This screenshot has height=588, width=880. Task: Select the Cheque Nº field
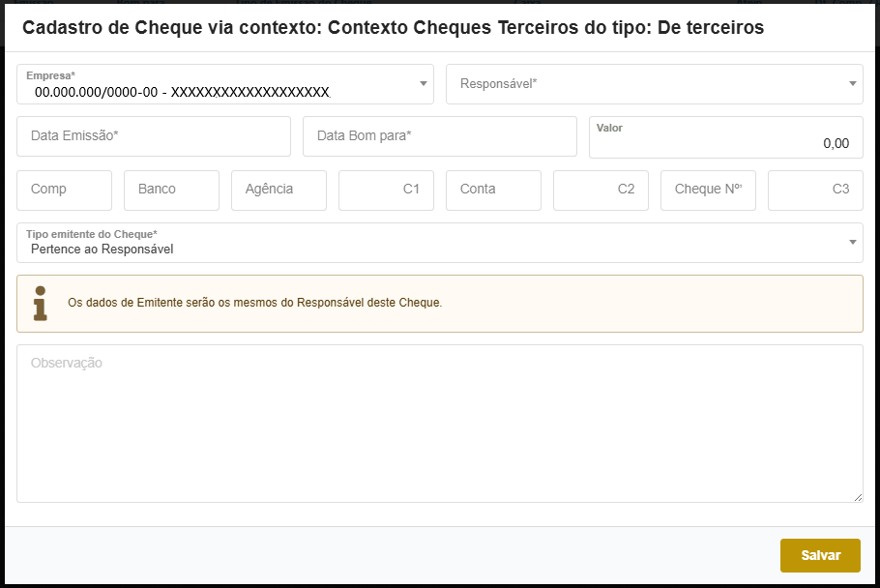click(707, 191)
